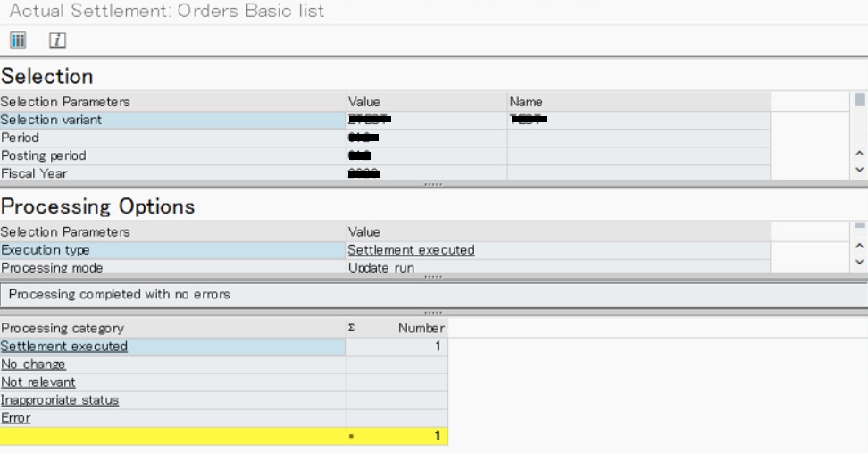Click the 'Settlement executed' execution type value
868x453 pixels.
411,250
